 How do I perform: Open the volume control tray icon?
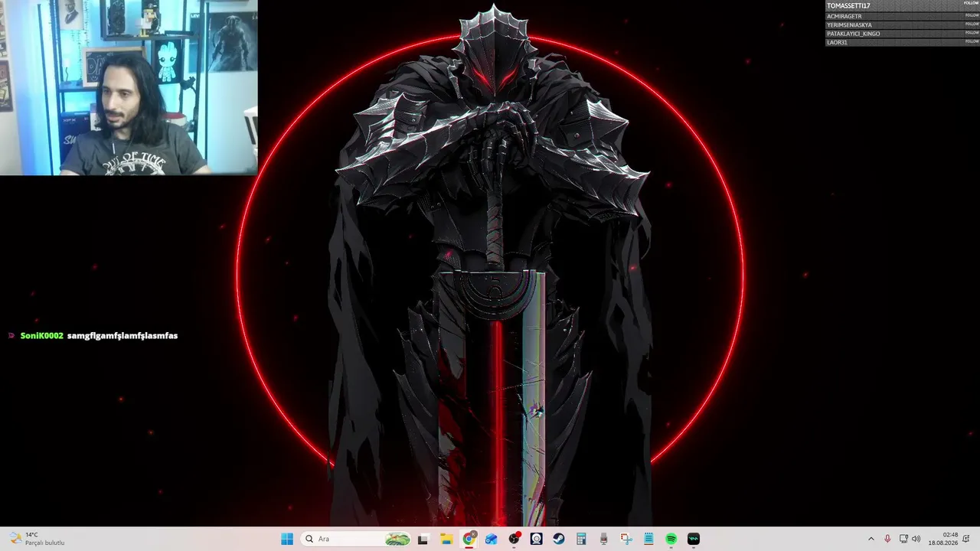coord(916,539)
